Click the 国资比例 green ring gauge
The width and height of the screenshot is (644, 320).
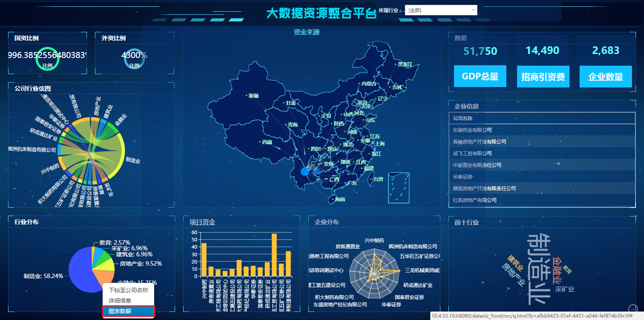(x=47, y=59)
